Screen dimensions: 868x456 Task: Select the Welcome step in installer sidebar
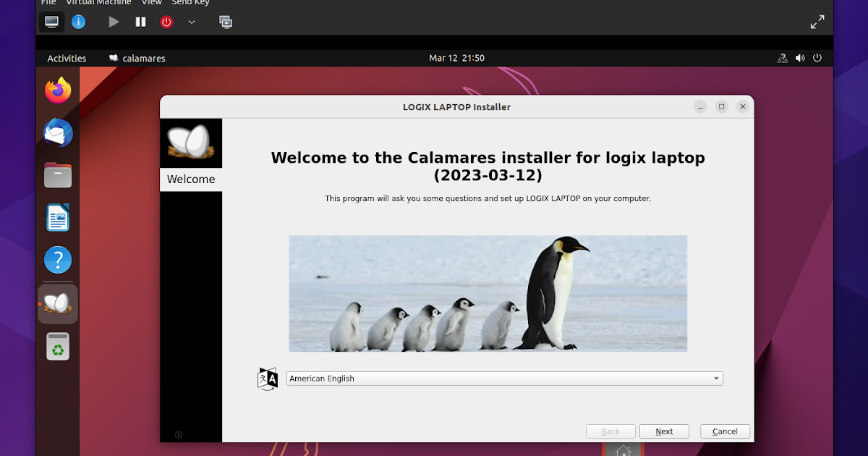(191, 180)
